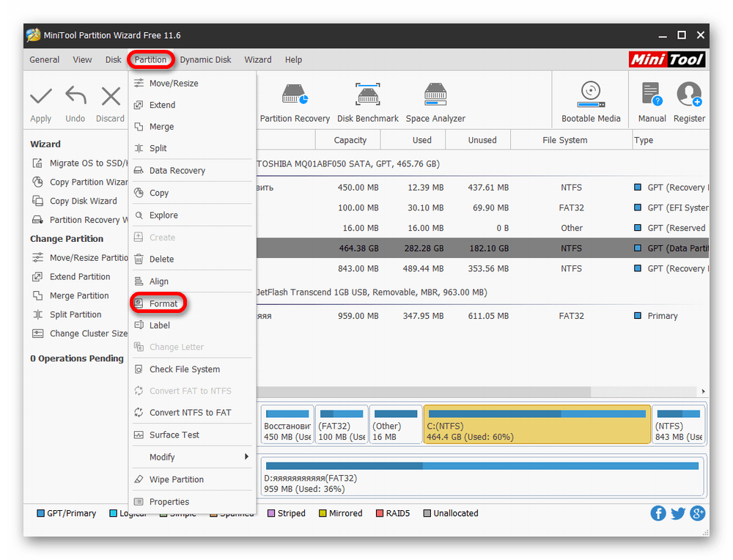The image size is (733, 560).
Task: Choose Convert NTFS to FAT
Action: pos(192,413)
